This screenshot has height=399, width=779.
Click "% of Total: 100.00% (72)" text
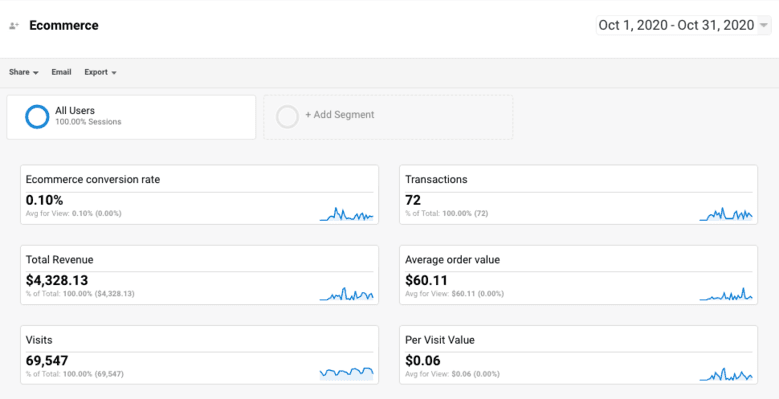(x=447, y=214)
